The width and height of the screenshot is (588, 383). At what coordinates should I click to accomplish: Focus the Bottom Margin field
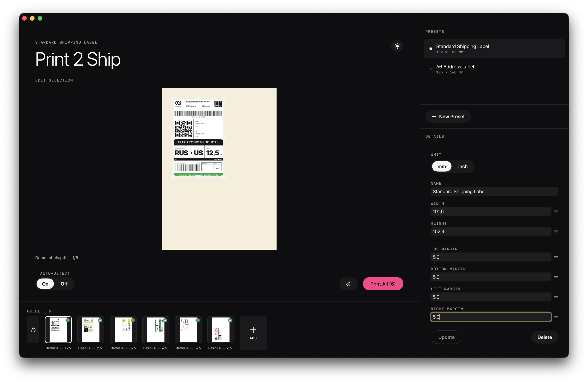pyautogui.click(x=491, y=277)
